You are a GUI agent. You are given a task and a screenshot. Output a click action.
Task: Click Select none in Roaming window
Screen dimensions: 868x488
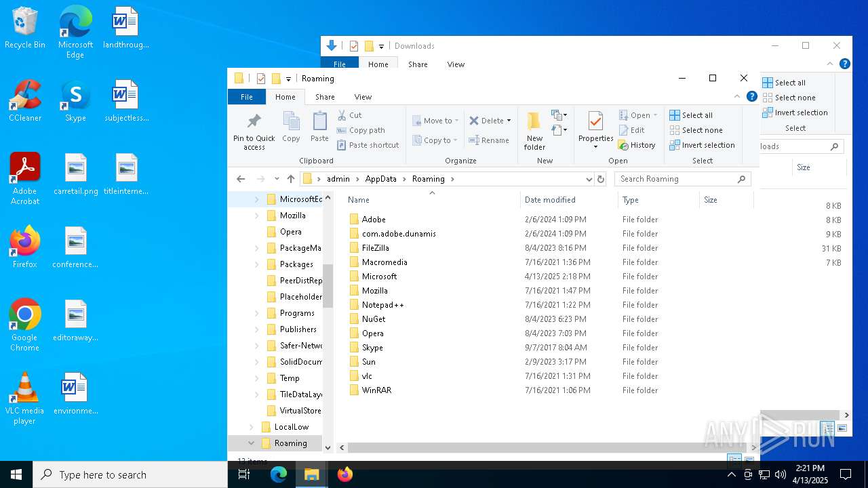pyautogui.click(x=696, y=130)
